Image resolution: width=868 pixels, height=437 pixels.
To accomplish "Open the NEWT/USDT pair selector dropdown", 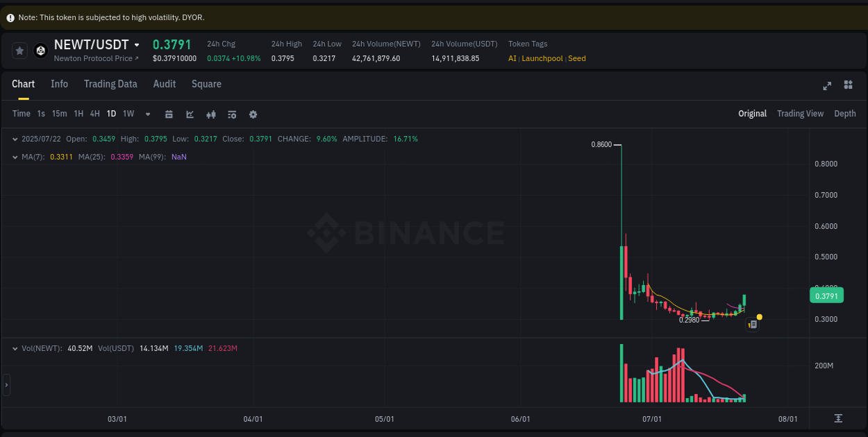I will 138,44.
